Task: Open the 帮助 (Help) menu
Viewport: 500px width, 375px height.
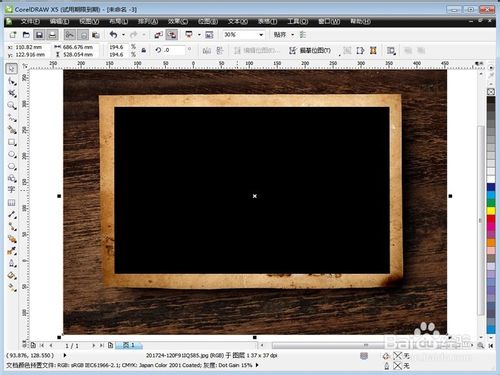Action: [360, 21]
